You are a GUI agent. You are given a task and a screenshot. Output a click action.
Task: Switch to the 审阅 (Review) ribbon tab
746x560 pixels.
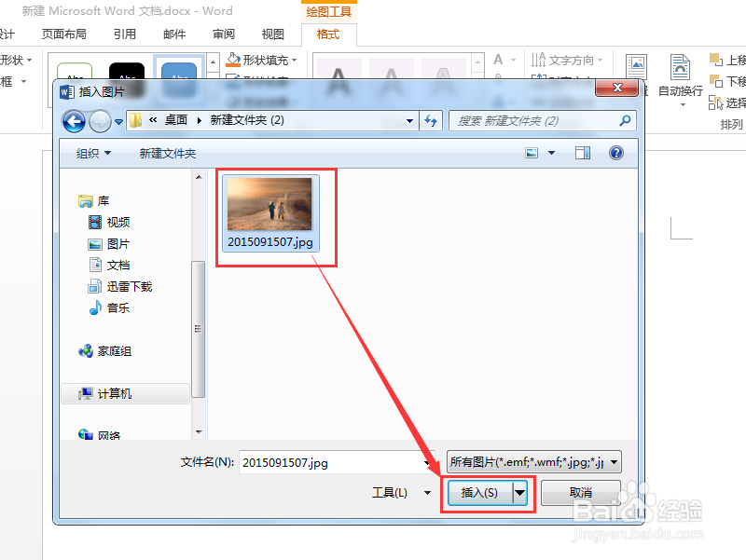(225, 32)
